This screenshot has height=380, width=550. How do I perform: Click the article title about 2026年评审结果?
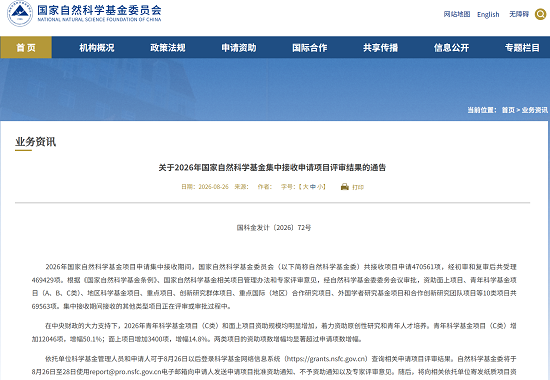tap(272, 168)
